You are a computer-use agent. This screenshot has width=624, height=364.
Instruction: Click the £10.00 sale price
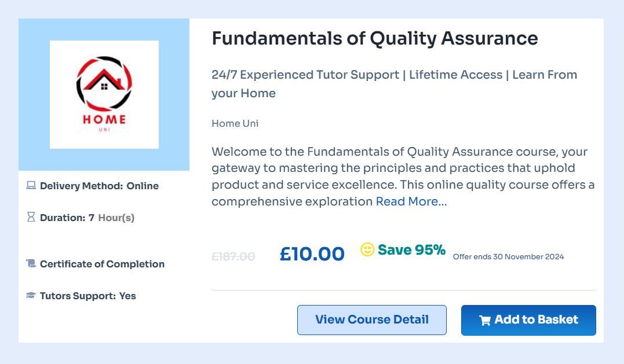pyautogui.click(x=312, y=253)
